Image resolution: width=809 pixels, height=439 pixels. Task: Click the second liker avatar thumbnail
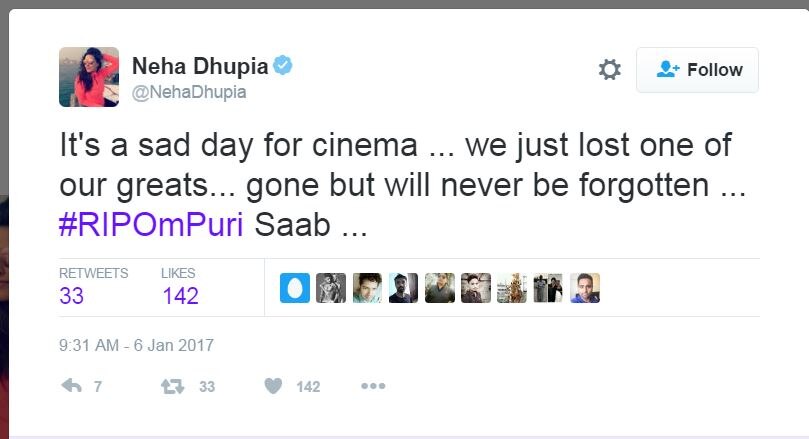pyautogui.click(x=331, y=288)
